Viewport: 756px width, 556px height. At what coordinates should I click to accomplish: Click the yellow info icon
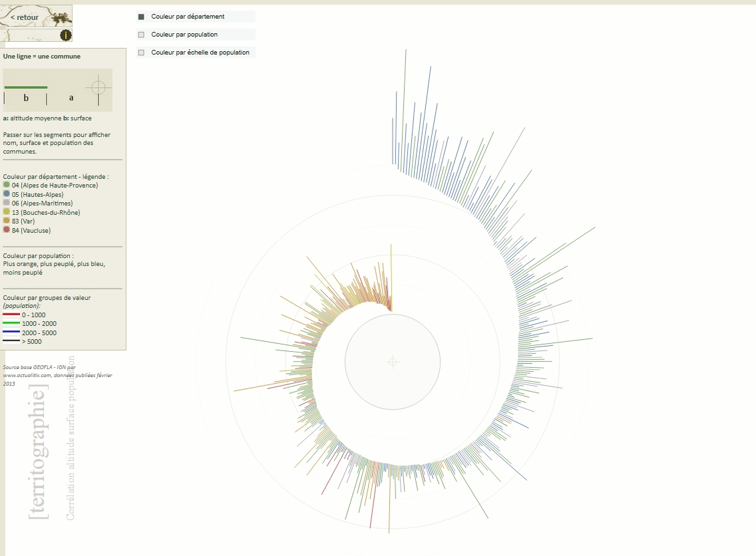tap(66, 35)
